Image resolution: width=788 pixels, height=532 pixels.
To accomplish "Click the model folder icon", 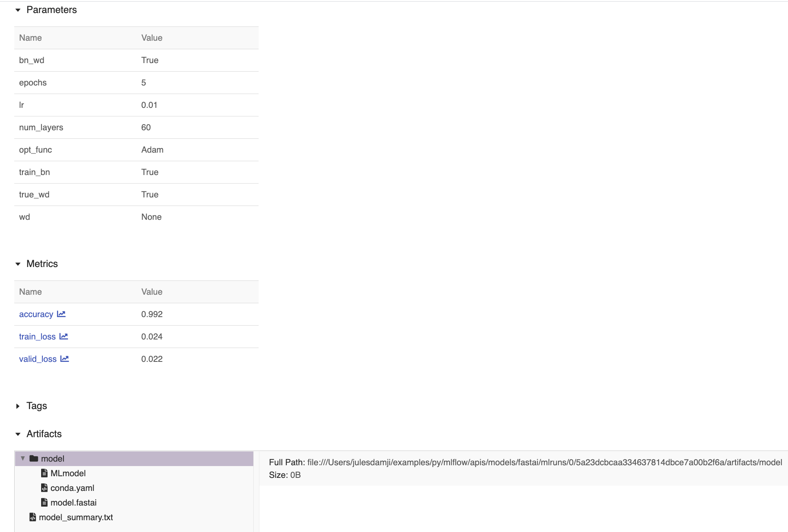I will 34,458.
